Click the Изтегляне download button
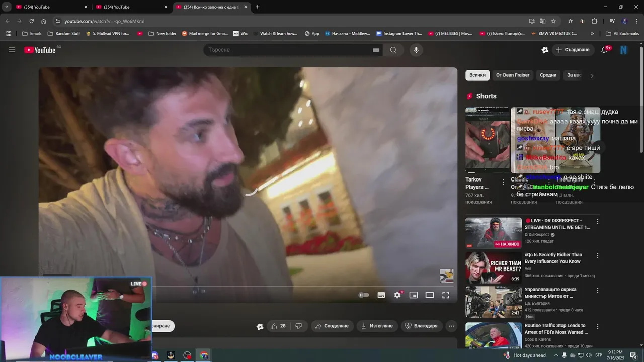 tap(377, 326)
